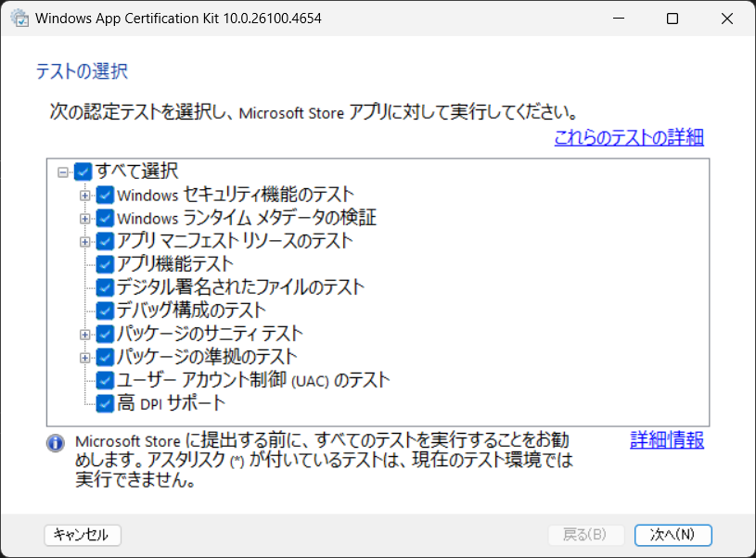The width and height of the screenshot is (756, 558).
Task: Uncheck パッケージの準拠のテスト checkbox
Action: 105,357
